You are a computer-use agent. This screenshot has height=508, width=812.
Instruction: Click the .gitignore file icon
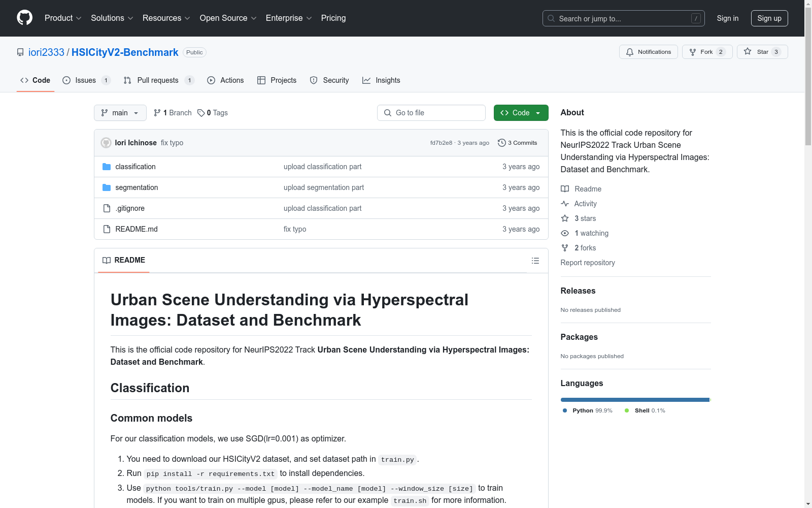[x=107, y=208]
